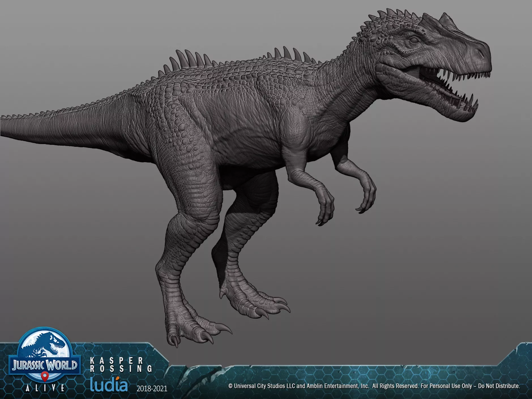Click the dinosaur's far clawed hand
Screen dimensions: 532x399
pos(367,198)
